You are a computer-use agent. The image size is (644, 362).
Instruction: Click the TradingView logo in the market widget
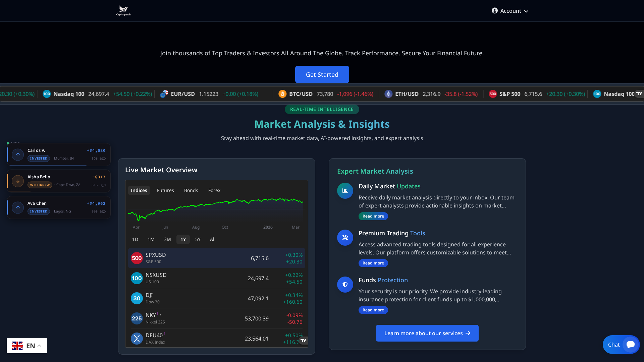coord(304,340)
